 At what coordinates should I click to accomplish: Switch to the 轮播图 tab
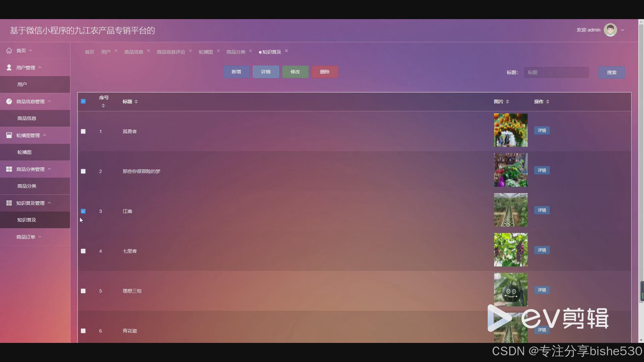pyautogui.click(x=206, y=52)
